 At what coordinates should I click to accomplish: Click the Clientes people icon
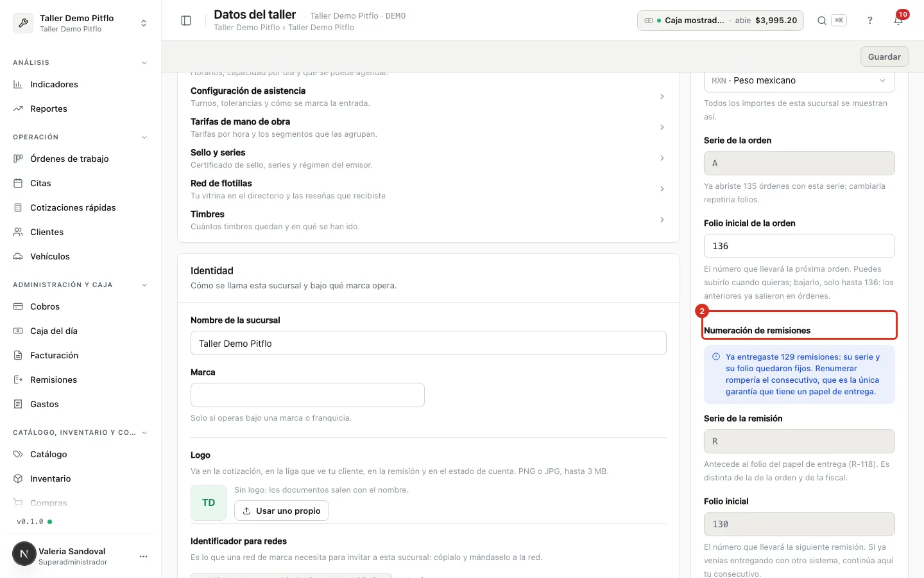click(x=18, y=232)
